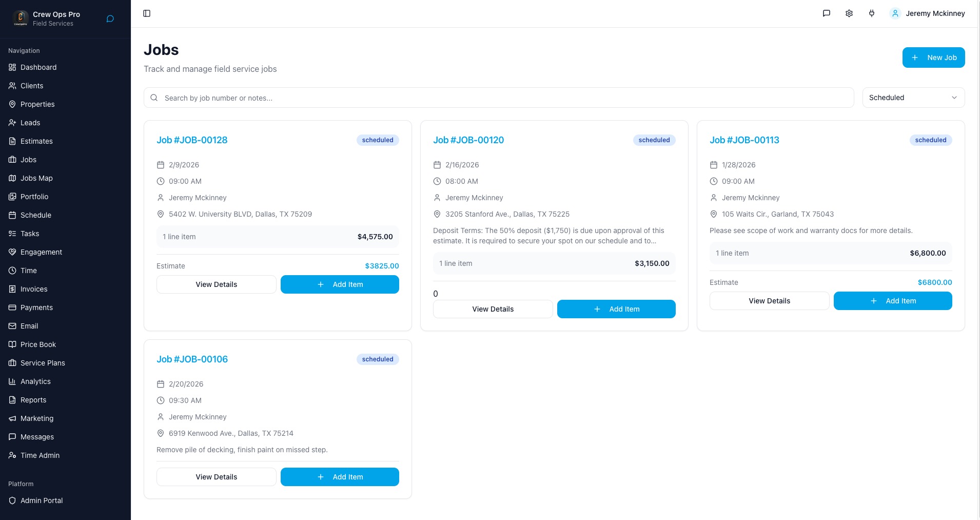Click the Marketing megaphone icon

[x=12, y=418]
